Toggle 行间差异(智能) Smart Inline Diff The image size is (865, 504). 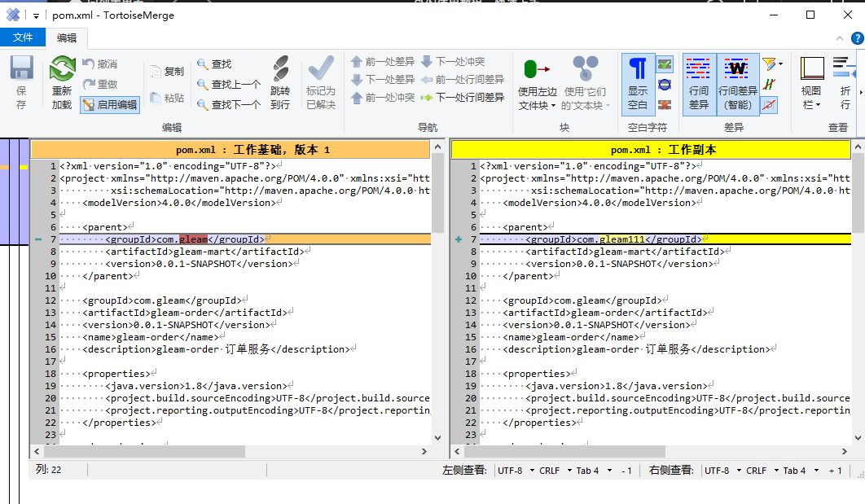click(738, 84)
